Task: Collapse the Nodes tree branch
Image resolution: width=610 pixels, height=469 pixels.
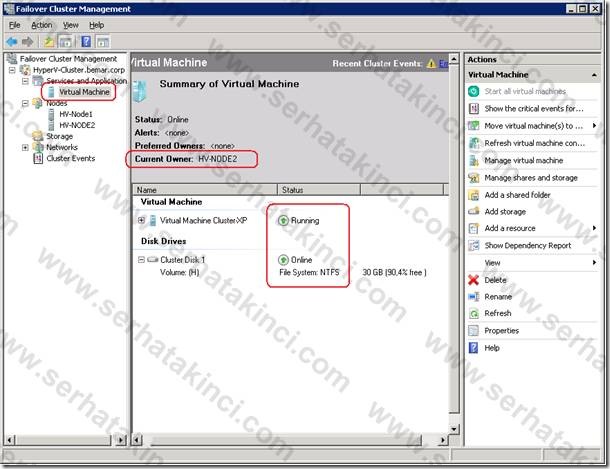Action: (x=25, y=103)
